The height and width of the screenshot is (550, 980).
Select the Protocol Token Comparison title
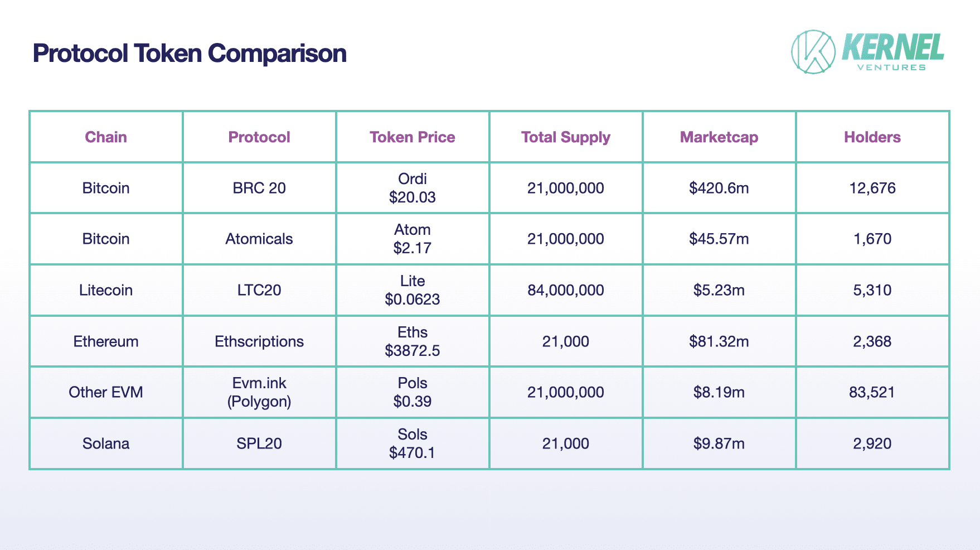click(190, 54)
